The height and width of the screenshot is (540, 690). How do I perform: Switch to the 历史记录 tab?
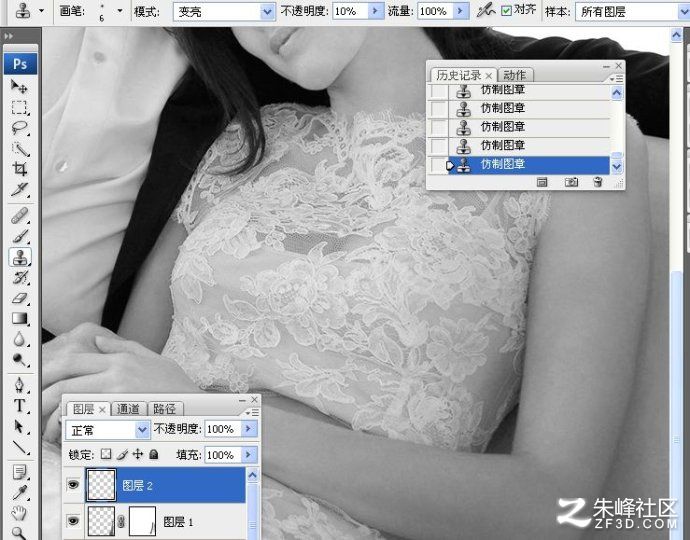tap(459, 75)
